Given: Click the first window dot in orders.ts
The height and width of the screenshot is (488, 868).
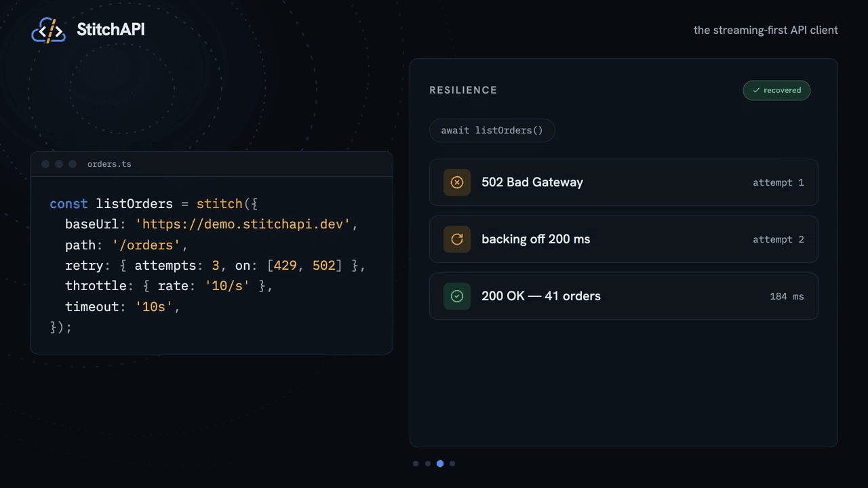Looking at the screenshot, I should point(45,164).
